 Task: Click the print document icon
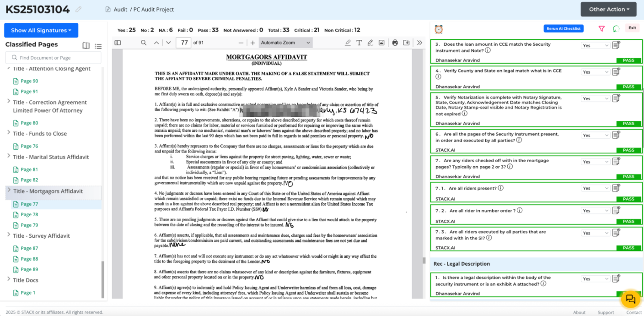(395, 43)
